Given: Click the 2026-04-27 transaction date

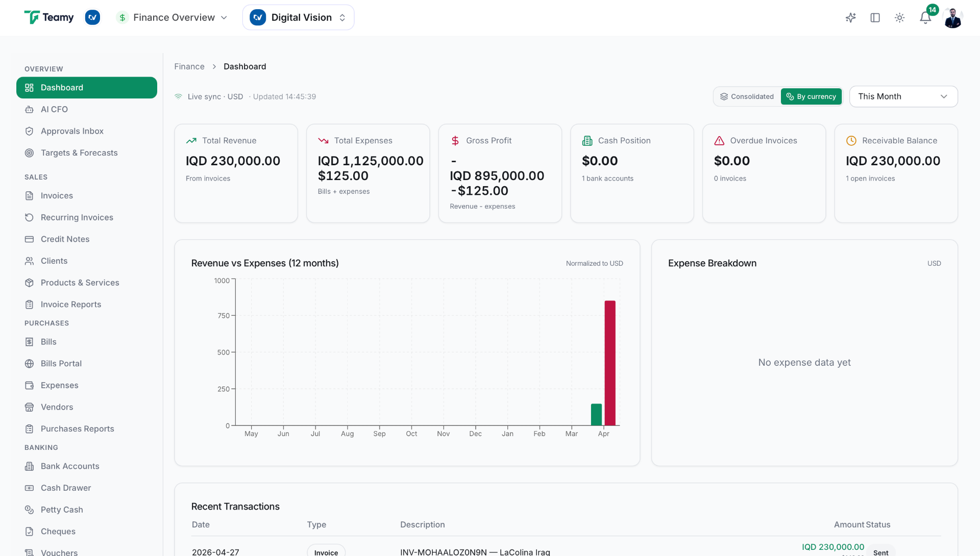Looking at the screenshot, I should pyautogui.click(x=215, y=552).
